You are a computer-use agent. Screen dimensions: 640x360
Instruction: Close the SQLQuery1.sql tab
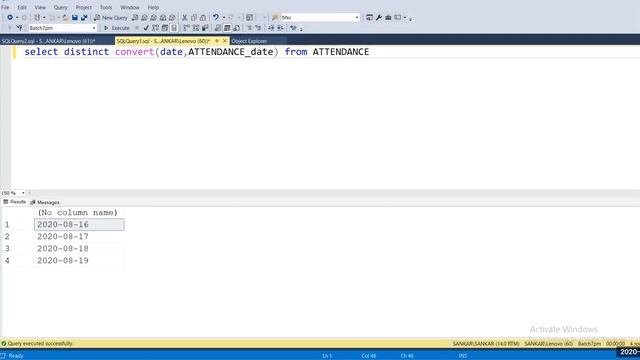(224, 41)
